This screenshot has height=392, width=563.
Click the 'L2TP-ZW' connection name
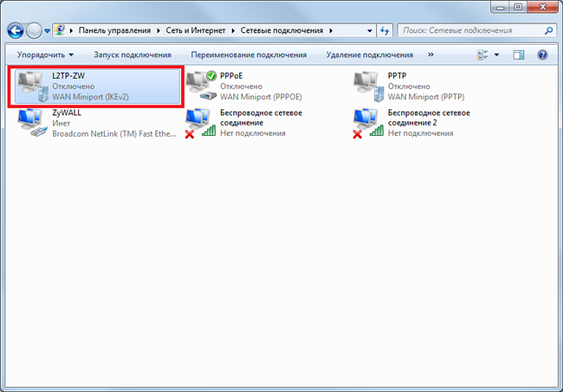click(68, 76)
